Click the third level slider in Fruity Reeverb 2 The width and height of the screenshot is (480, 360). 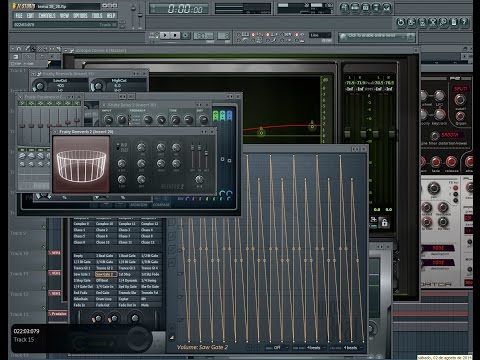[206, 156]
